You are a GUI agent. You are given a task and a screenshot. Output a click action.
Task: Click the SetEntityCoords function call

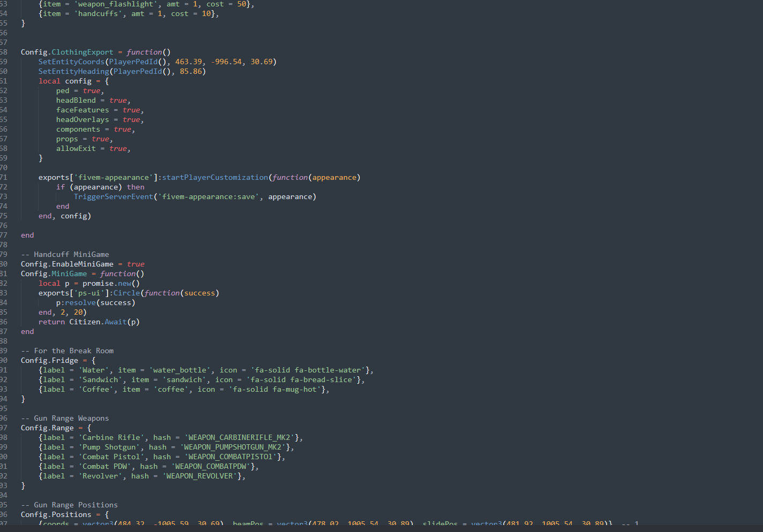pos(71,62)
